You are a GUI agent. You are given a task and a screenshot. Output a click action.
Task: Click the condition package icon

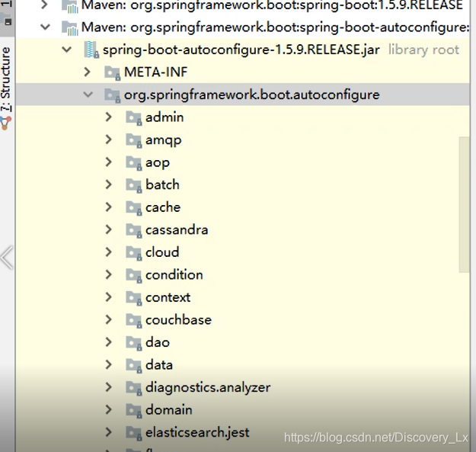pos(134,275)
